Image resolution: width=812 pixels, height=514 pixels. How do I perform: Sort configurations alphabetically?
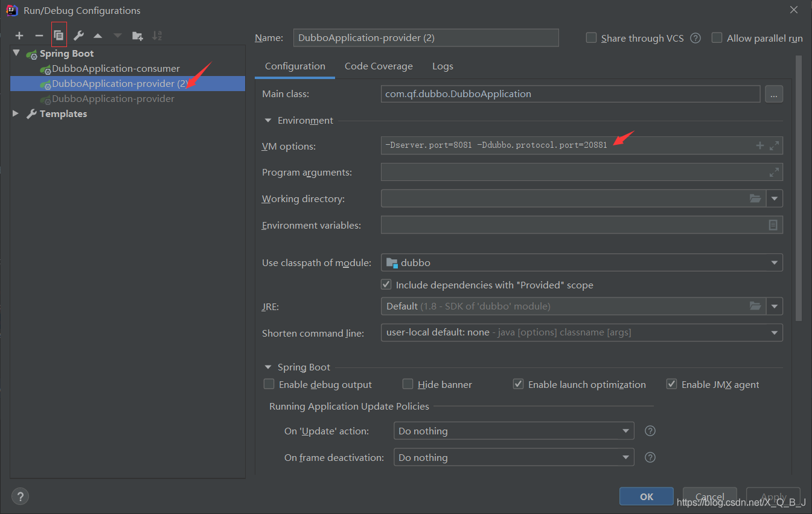(157, 36)
